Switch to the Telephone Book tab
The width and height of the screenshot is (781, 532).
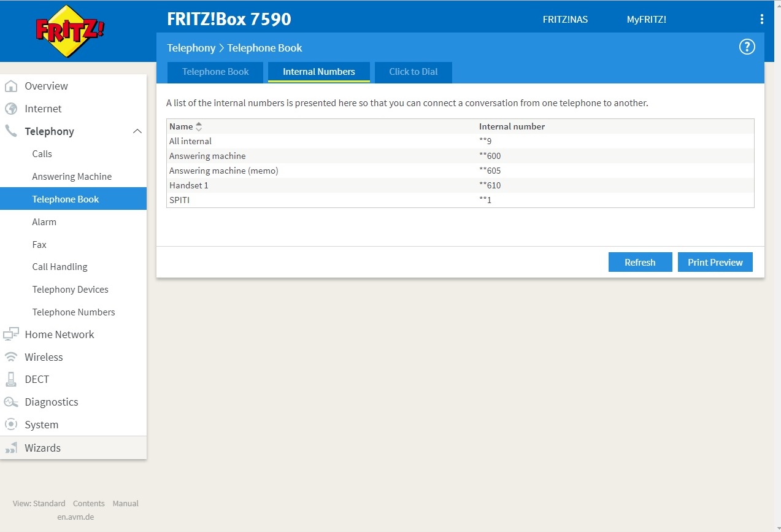215,72
